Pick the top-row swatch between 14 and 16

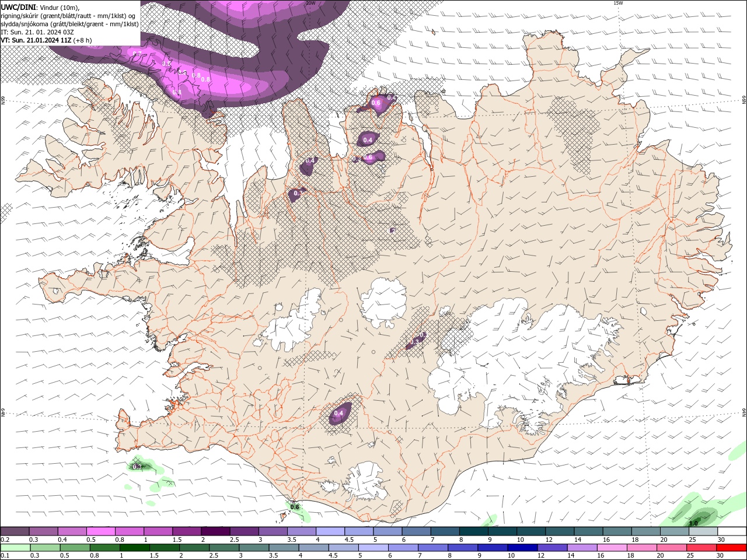pyautogui.click(x=589, y=531)
